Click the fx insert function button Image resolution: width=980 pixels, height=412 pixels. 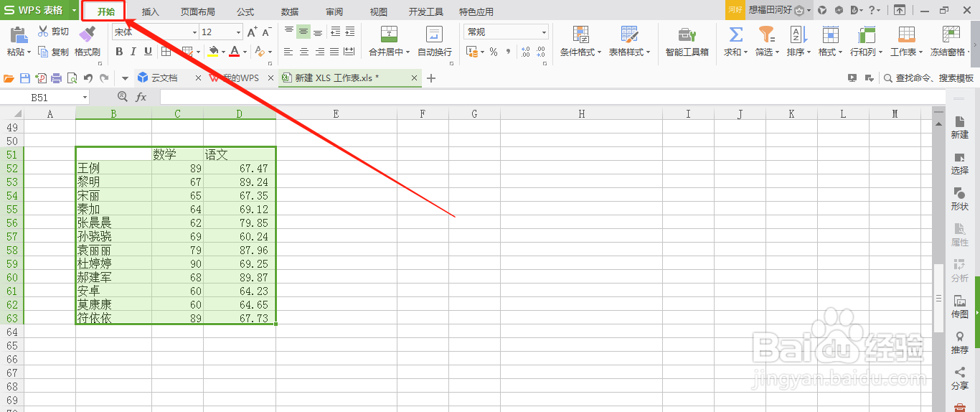pos(141,97)
